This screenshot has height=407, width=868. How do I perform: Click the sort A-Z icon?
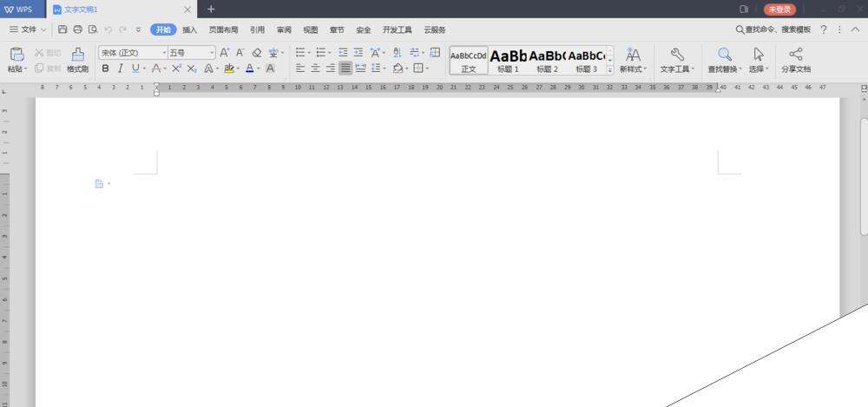click(x=397, y=53)
